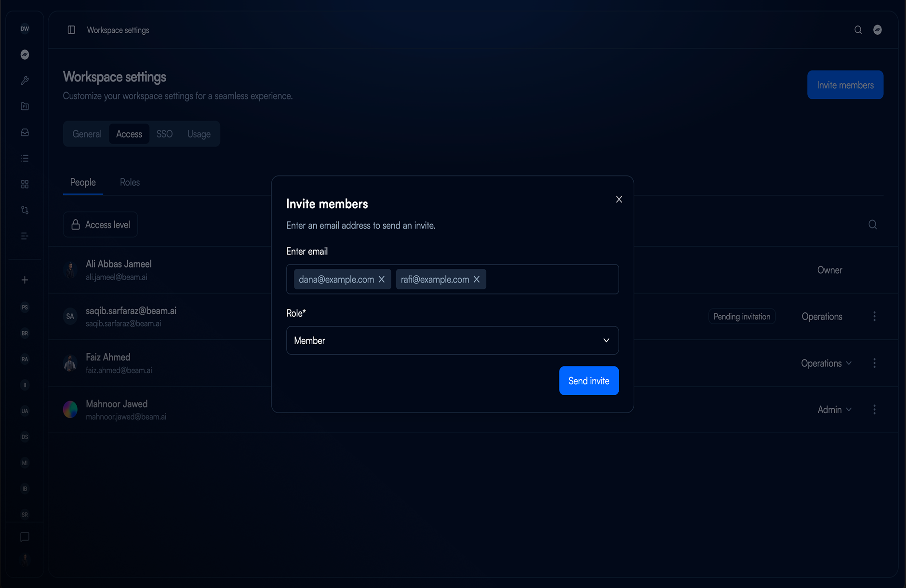Click the empty area of the email input
906x588 pixels.
552,279
